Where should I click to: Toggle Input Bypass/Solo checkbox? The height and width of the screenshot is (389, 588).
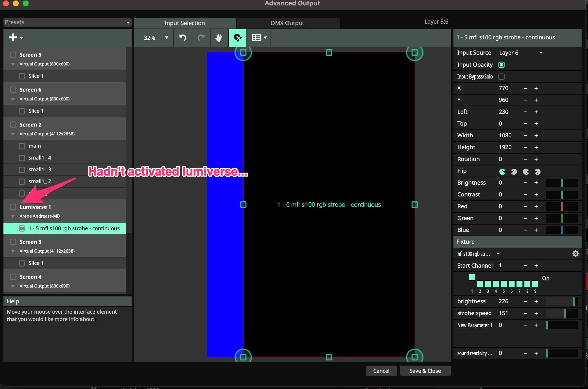501,76
